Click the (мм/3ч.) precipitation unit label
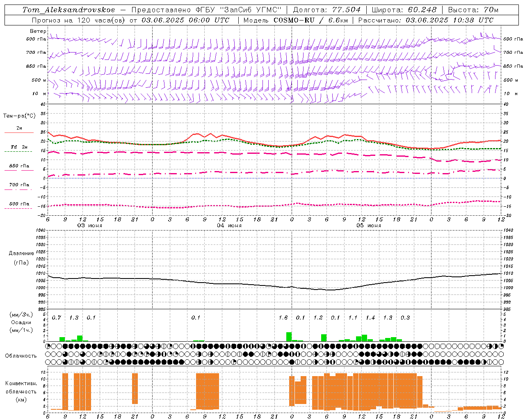Screen dimensions: 525x420 (x=21, y=315)
